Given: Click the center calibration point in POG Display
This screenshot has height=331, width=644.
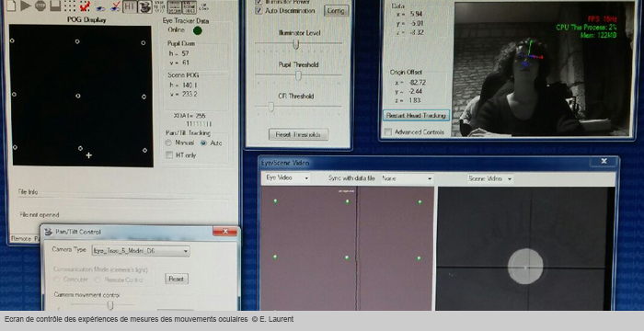Looking at the screenshot, I should coord(78,97).
